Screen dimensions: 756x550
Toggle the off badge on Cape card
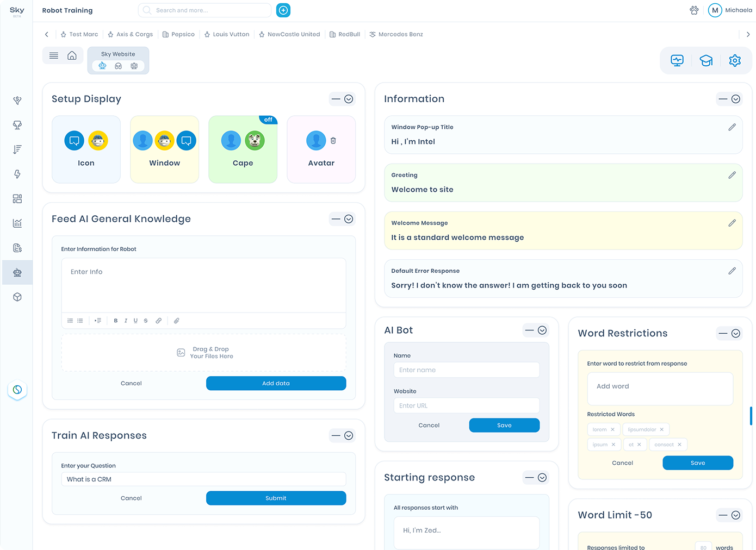pos(268,120)
